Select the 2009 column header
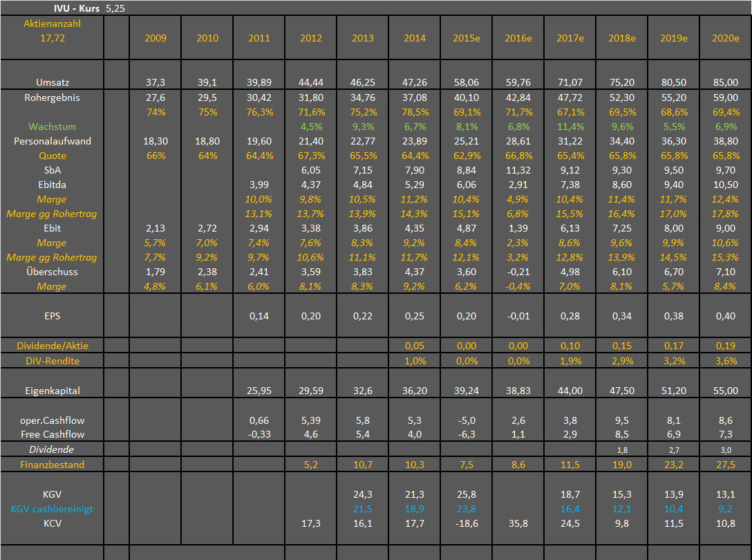752x560 pixels. [156, 38]
